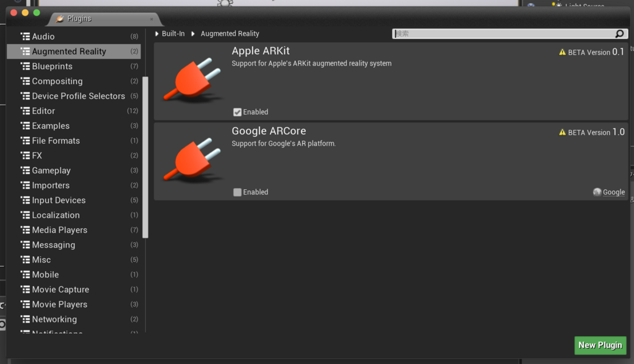Click the Google ARCore beta warning icon

point(562,132)
